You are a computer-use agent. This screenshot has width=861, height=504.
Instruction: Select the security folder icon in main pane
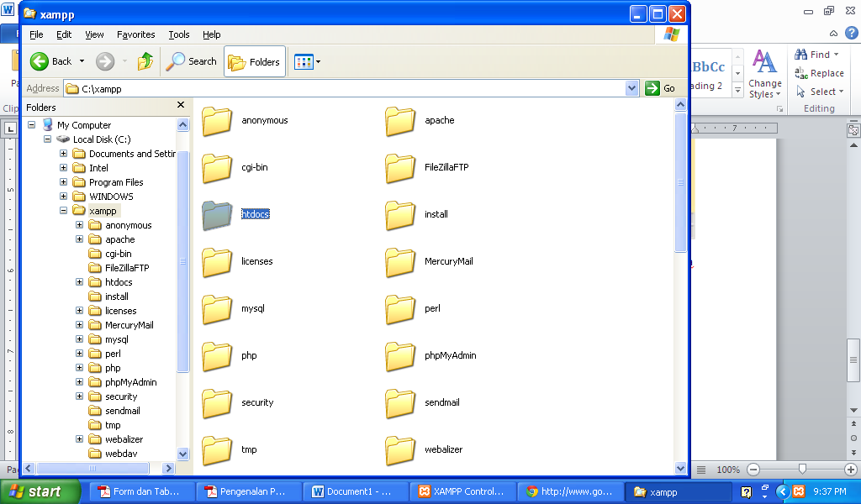[217, 402]
